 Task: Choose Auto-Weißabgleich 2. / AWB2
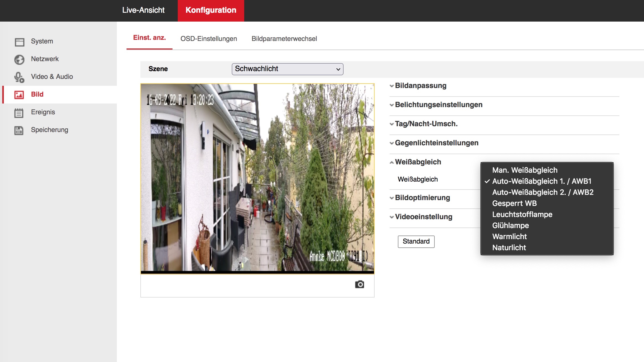pos(543,192)
